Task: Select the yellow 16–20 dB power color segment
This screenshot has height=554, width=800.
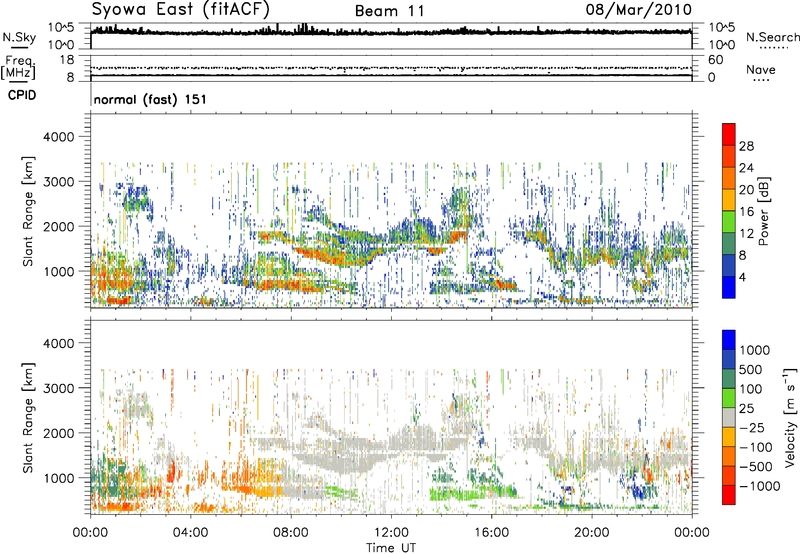Action: click(x=729, y=200)
